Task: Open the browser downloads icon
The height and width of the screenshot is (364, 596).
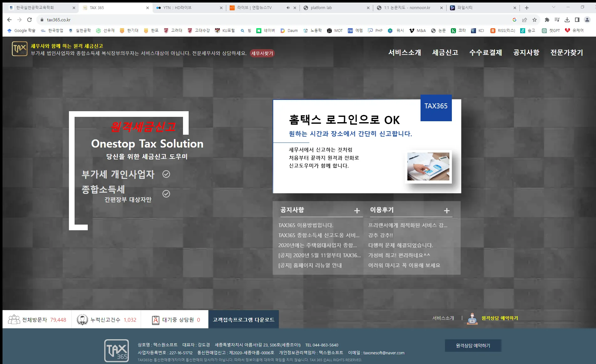Action: pyautogui.click(x=567, y=20)
